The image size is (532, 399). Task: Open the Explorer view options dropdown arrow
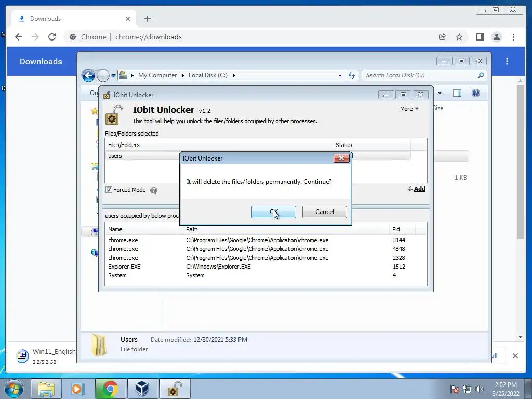pos(440,93)
